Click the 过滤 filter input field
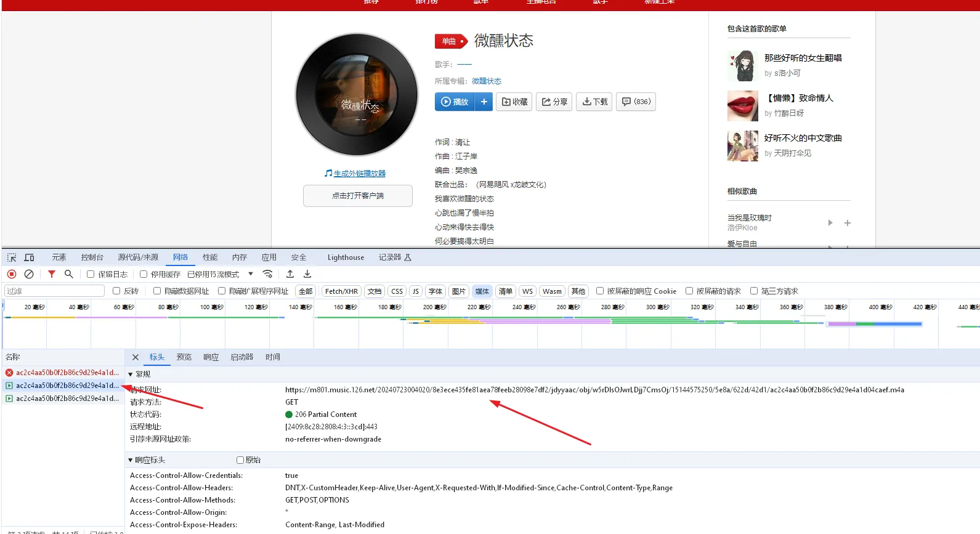The image size is (980, 534). tap(55, 291)
